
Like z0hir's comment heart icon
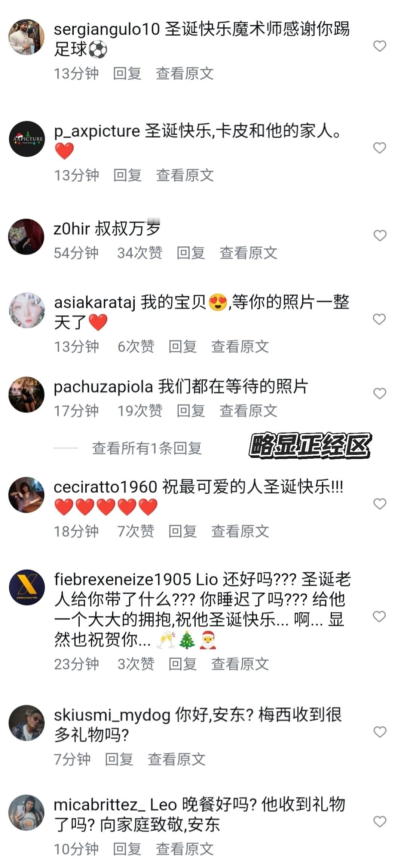(380, 236)
